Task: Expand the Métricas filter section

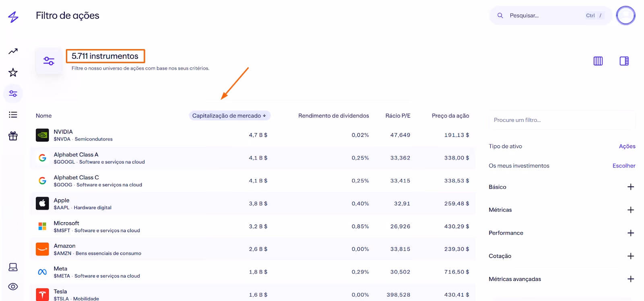Action: pyautogui.click(x=630, y=210)
